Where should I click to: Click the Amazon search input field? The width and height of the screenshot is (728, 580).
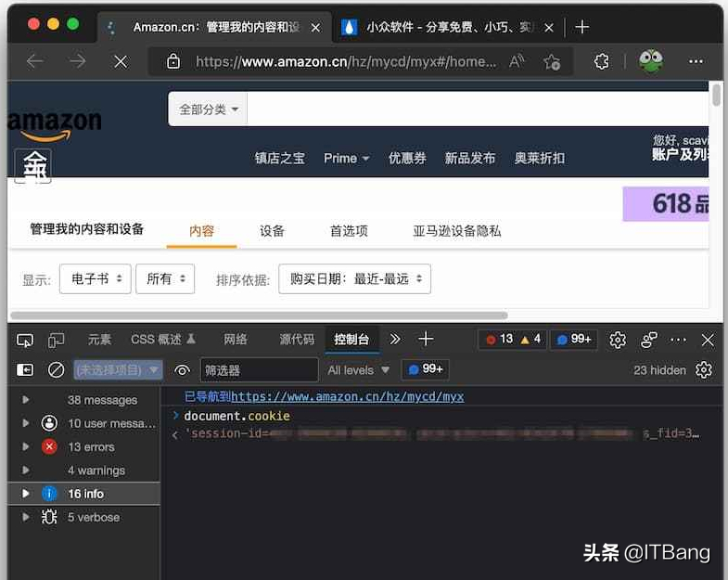pyautogui.click(x=478, y=110)
